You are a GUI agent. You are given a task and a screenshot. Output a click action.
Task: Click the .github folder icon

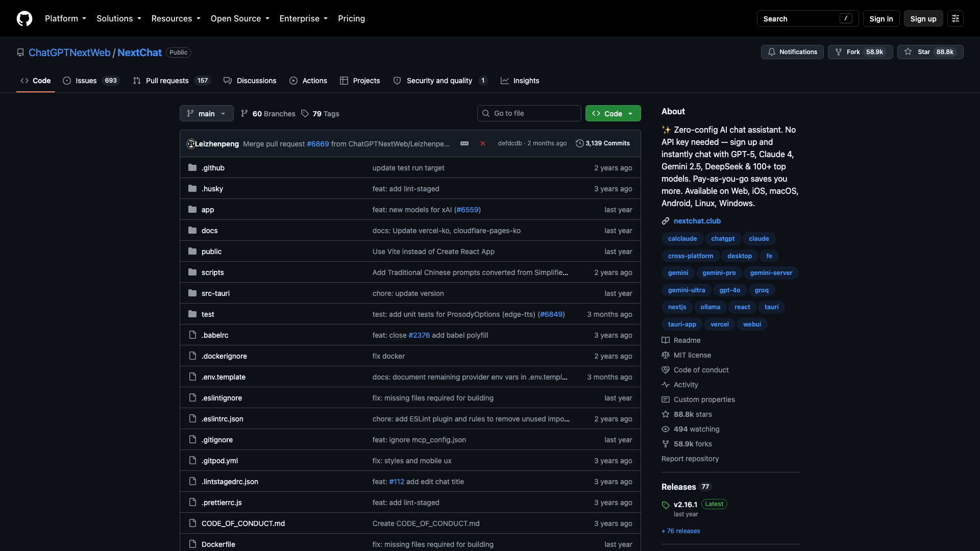[x=192, y=167]
